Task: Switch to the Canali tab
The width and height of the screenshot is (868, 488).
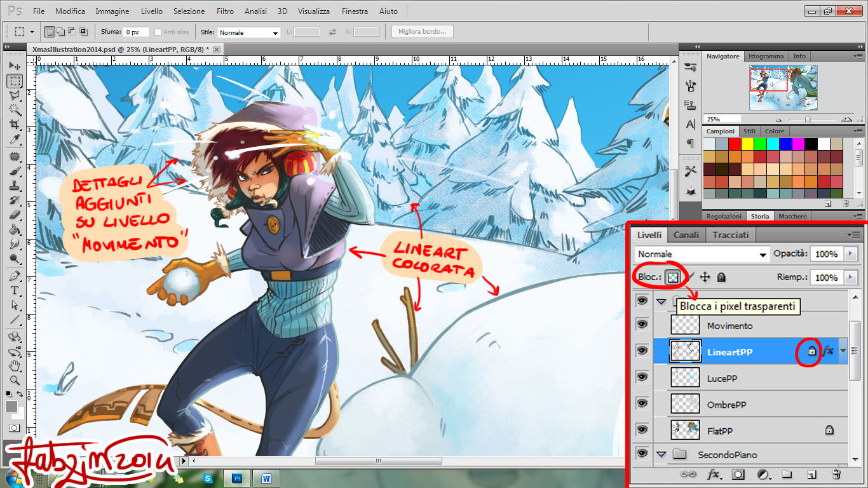Action: point(686,235)
